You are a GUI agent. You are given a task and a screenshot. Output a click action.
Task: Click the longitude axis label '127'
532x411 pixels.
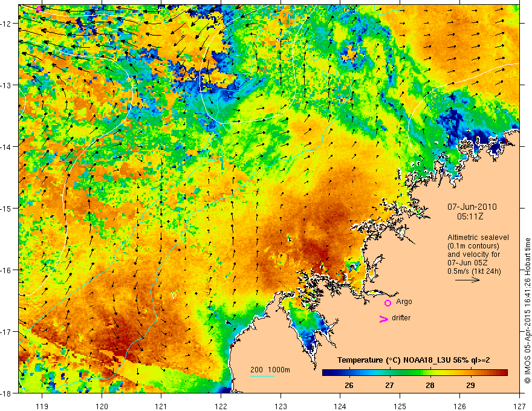(x=519, y=406)
